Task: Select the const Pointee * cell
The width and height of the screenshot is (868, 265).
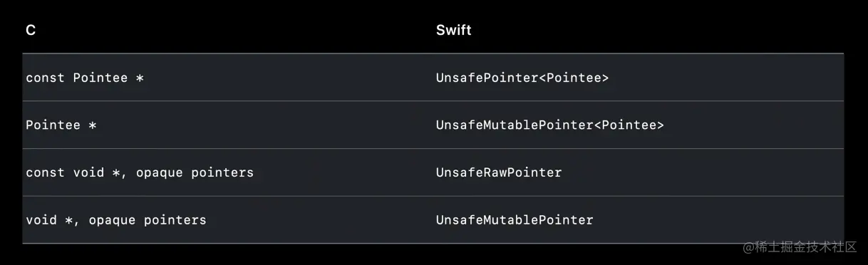Action: point(85,78)
